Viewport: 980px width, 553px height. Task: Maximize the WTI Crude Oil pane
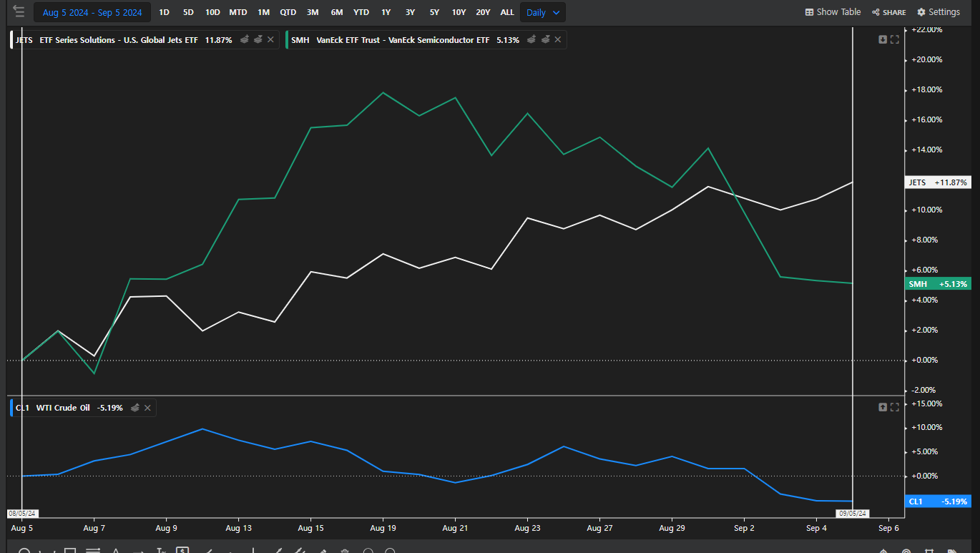click(894, 407)
